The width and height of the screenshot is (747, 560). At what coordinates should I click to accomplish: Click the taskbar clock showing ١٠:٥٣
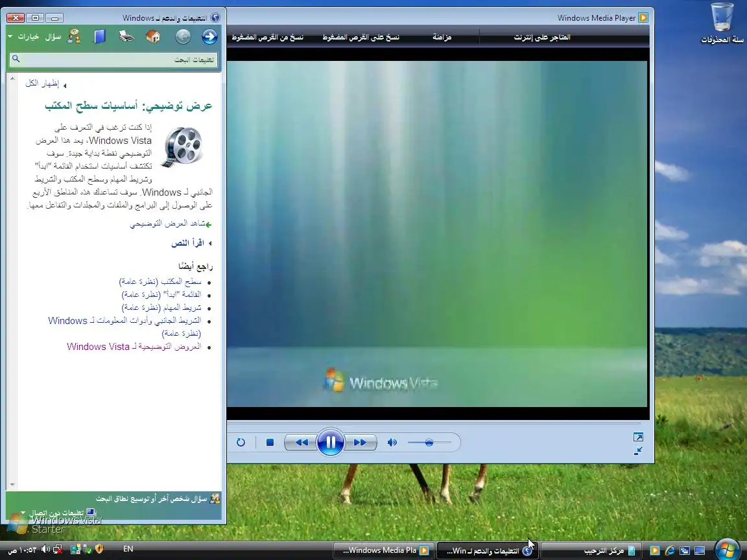[23, 550]
